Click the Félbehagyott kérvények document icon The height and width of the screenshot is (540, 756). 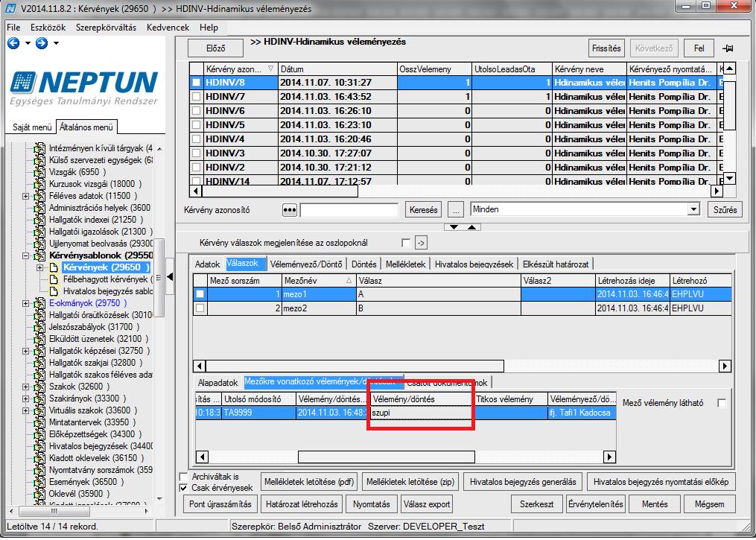54,279
